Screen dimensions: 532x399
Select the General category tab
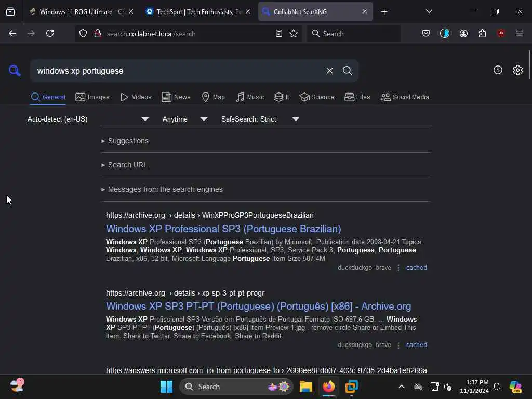[48, 97]
